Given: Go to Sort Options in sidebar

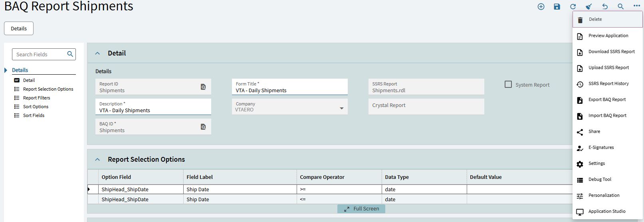Looking at the screenshot, I should (36, 107).
